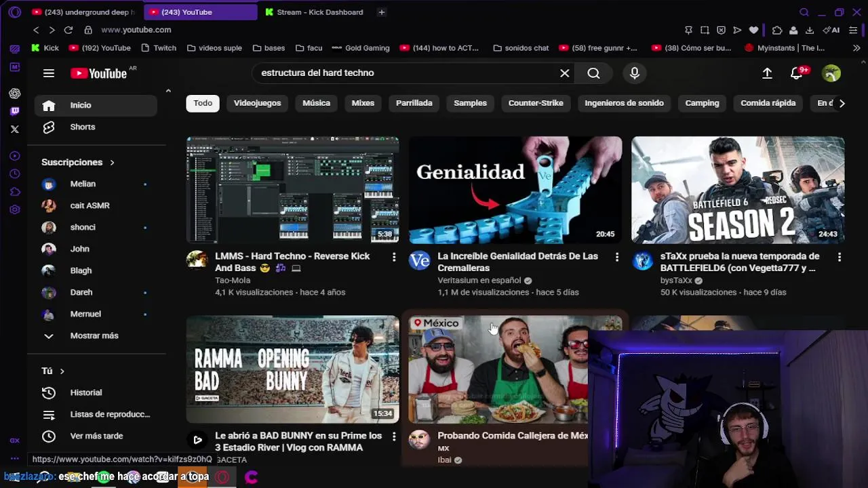Screen dimensions: 868x488
Task: Open X (Twitter) from the Opera sidebar
Action: [15, 129]
